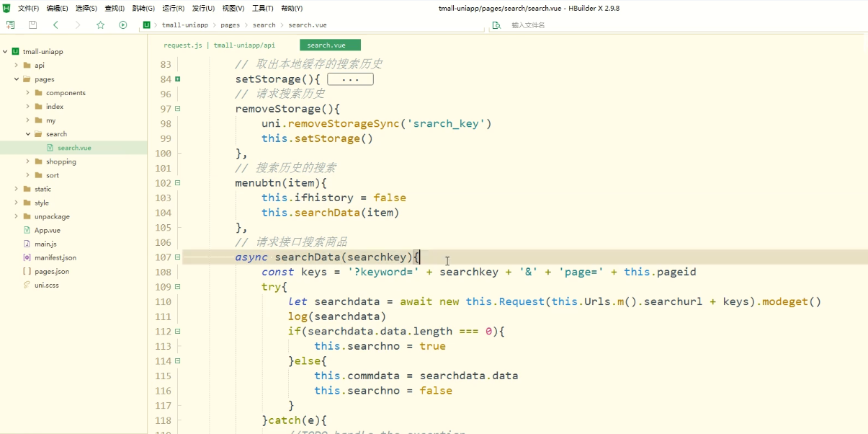868x434 pixels.
Task: Fold the menubtn block at line 102
Action: click(178, 183)
